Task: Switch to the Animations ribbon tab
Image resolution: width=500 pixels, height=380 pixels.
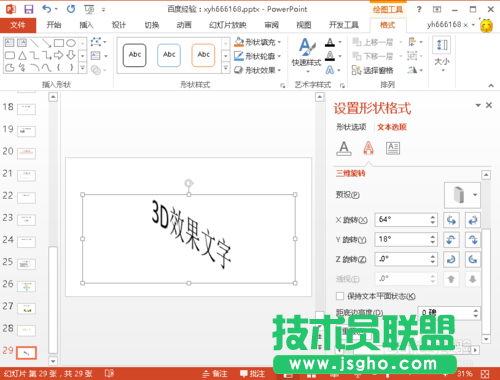Action: click(184, 25)
